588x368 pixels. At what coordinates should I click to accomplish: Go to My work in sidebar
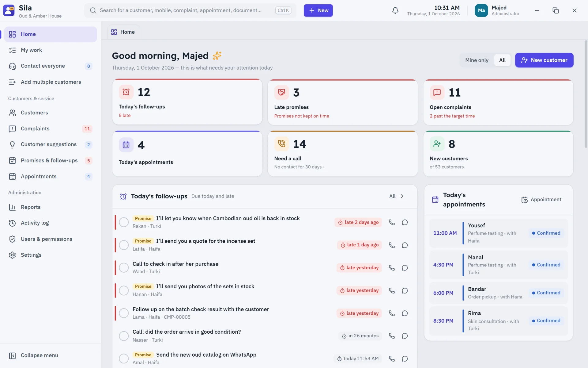pyautogui.click(x=51, y=50)
